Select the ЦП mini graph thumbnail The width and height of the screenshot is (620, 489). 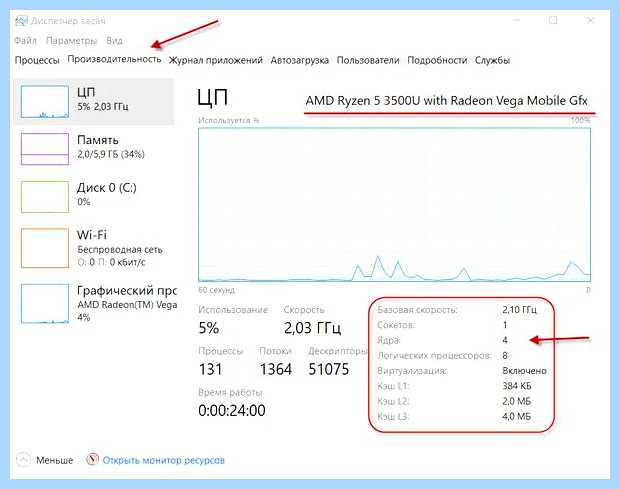tap(45, 102)
